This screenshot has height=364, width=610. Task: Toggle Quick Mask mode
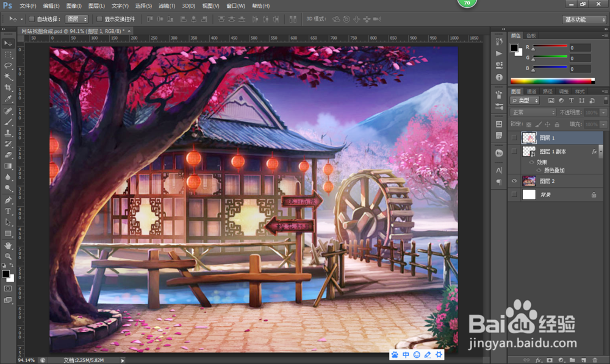(x=8, y=288)
